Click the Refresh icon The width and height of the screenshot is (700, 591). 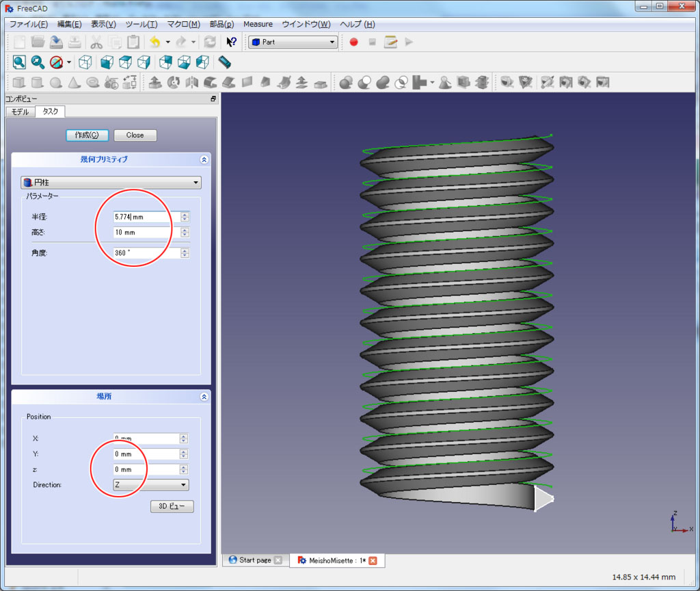pyautogui.click(x=210, y=42)
